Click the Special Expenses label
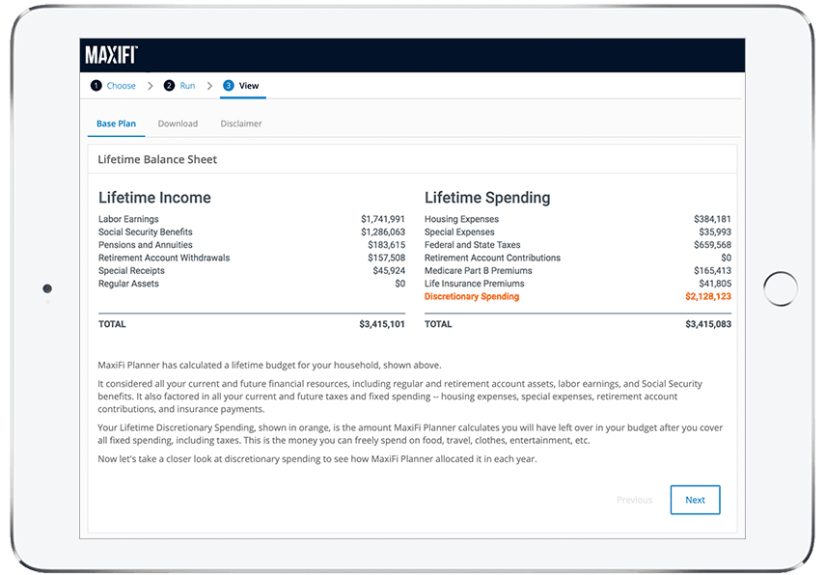The height and width of the screenshot is (575, 825). (x=459, y=232)
